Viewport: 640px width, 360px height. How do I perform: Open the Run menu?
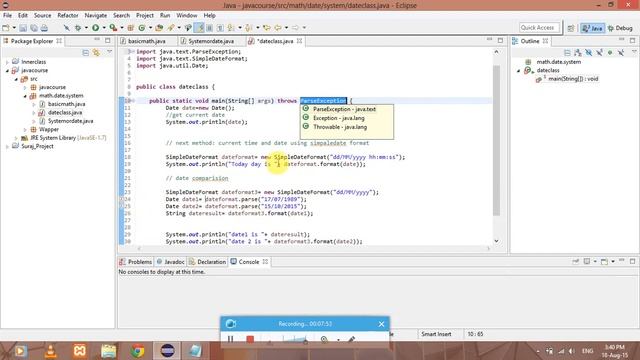pyautogui.click(x=165, y=16)
